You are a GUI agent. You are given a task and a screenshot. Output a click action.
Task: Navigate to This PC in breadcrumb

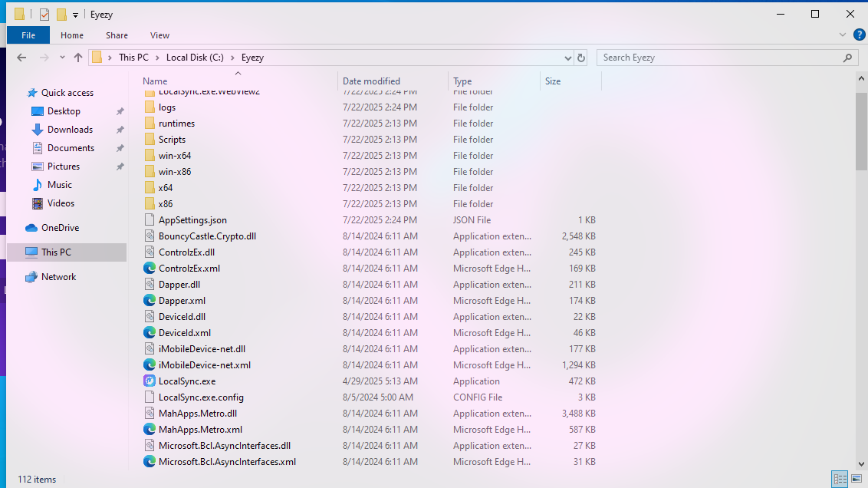coord(133,58)
